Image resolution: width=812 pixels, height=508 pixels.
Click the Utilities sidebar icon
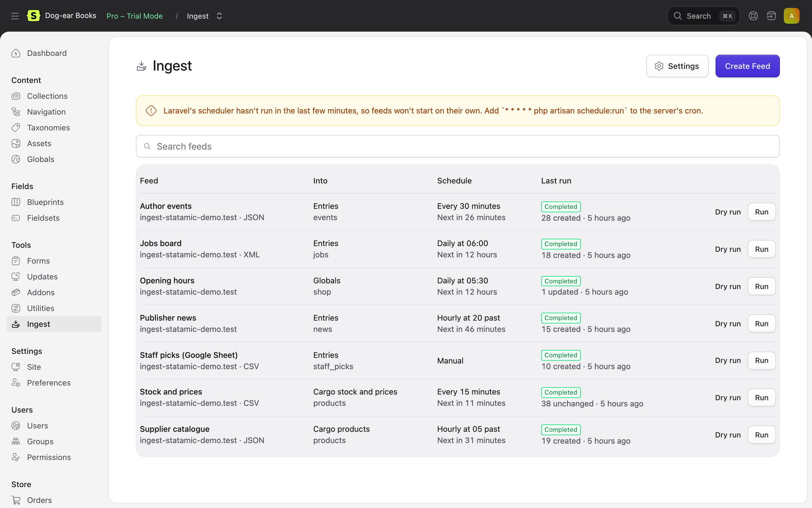pyautogui.click(x=16, y=308)
